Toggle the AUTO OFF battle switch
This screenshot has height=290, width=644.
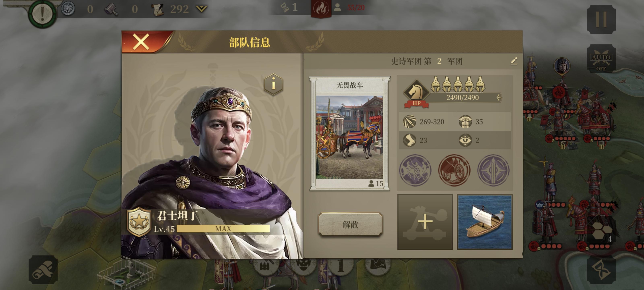pos(601,59)
